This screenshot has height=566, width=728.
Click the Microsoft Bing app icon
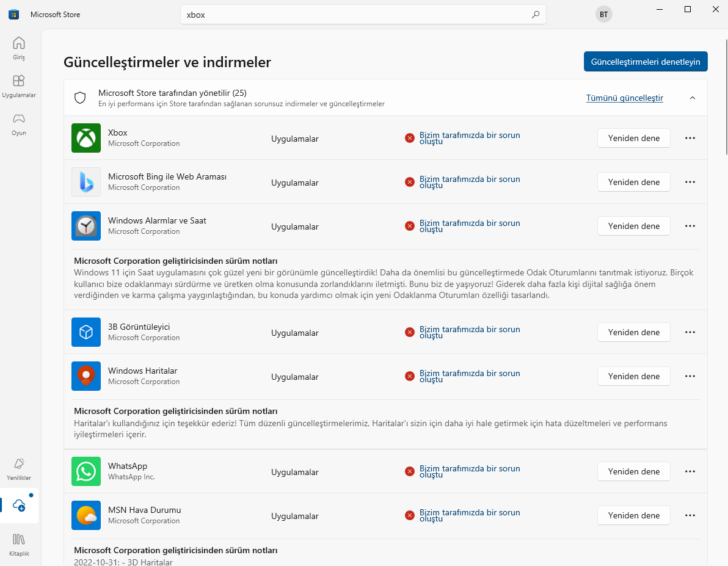pyautogui.click(x=86, y=182)
